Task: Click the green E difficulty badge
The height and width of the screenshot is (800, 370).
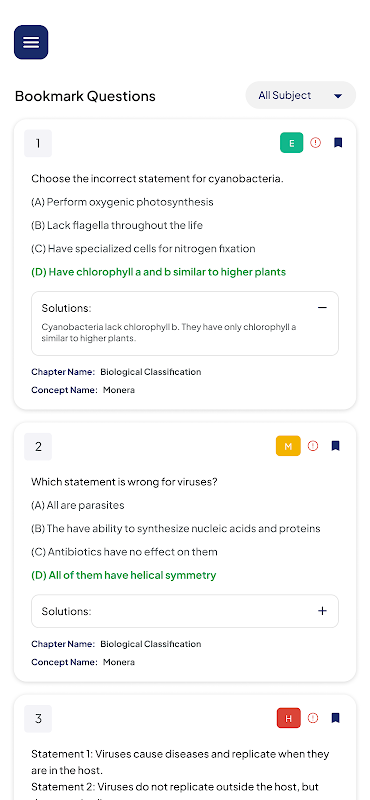Action: (291, 143)
